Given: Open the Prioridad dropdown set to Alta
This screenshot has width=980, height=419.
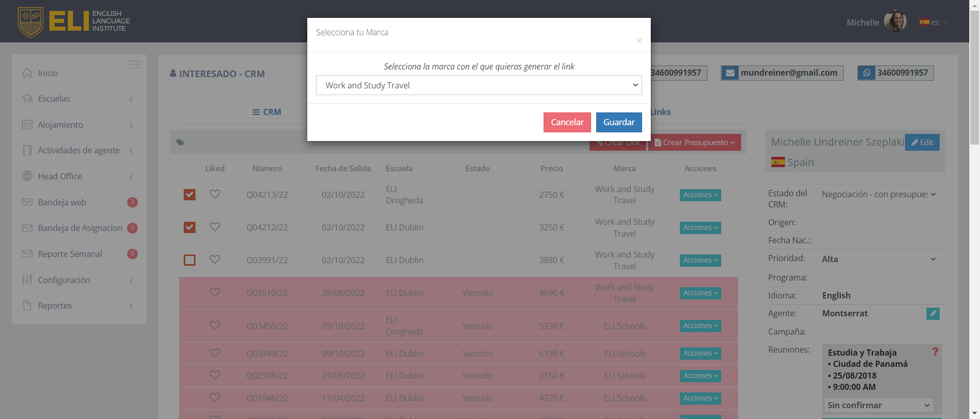Looking at the screenshot, I should [878, 259].
